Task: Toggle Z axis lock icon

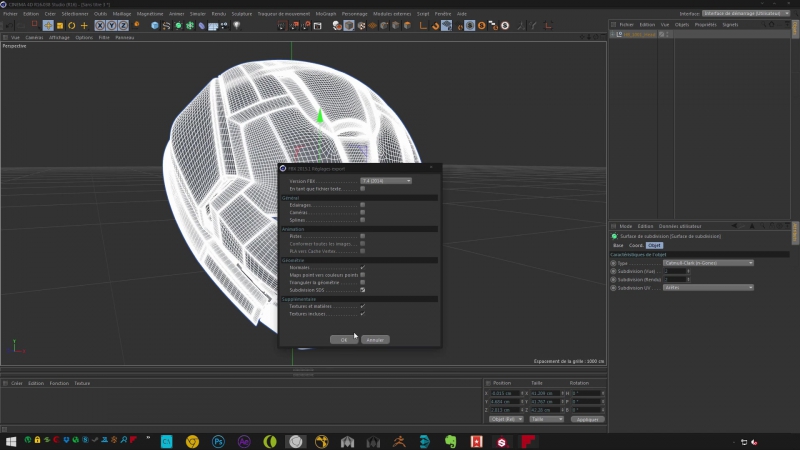Action: [x=123, y=26]
